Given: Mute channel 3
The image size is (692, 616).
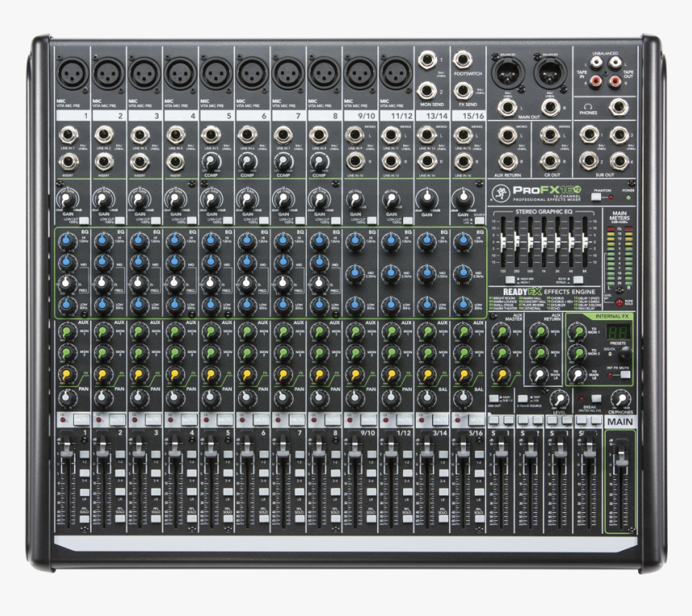Looking at the screenshot, I should coord(151,419).
